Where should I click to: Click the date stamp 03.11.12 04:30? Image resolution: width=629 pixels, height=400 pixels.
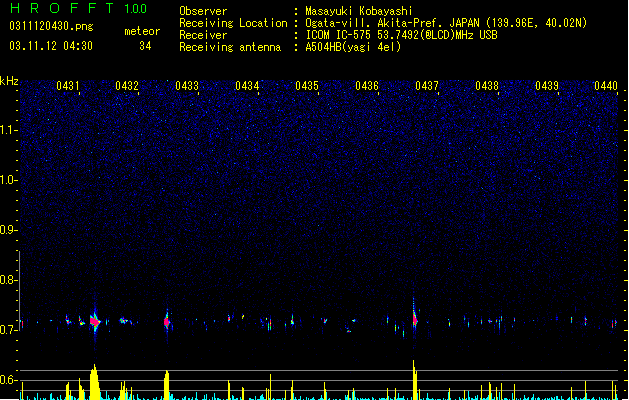pyautogui.click(x=51, y=46)
